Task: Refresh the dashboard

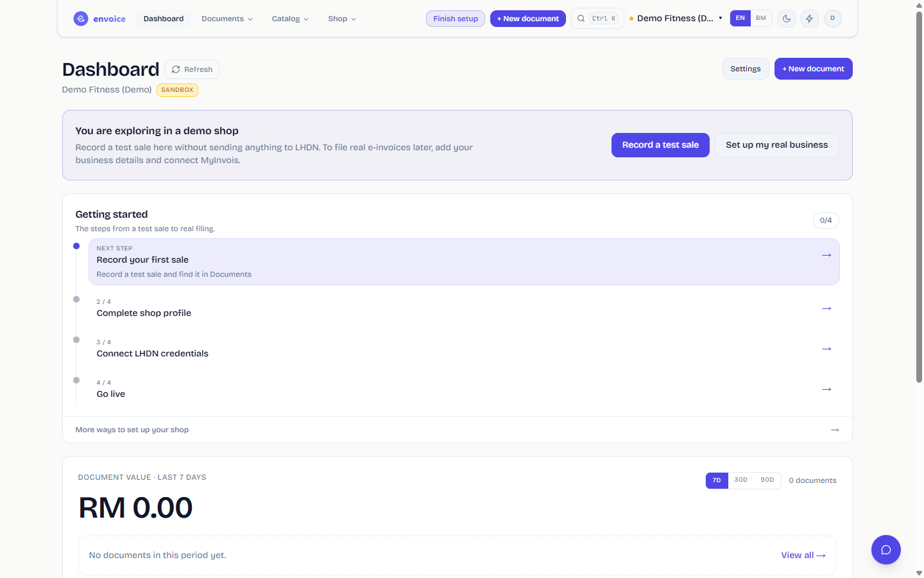Action: (192, 69)
